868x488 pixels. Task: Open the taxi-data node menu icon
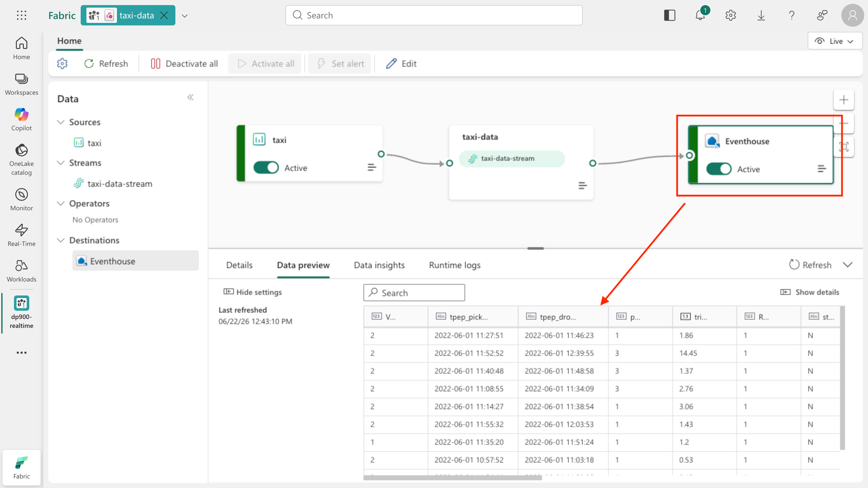[x=583, y=185]
